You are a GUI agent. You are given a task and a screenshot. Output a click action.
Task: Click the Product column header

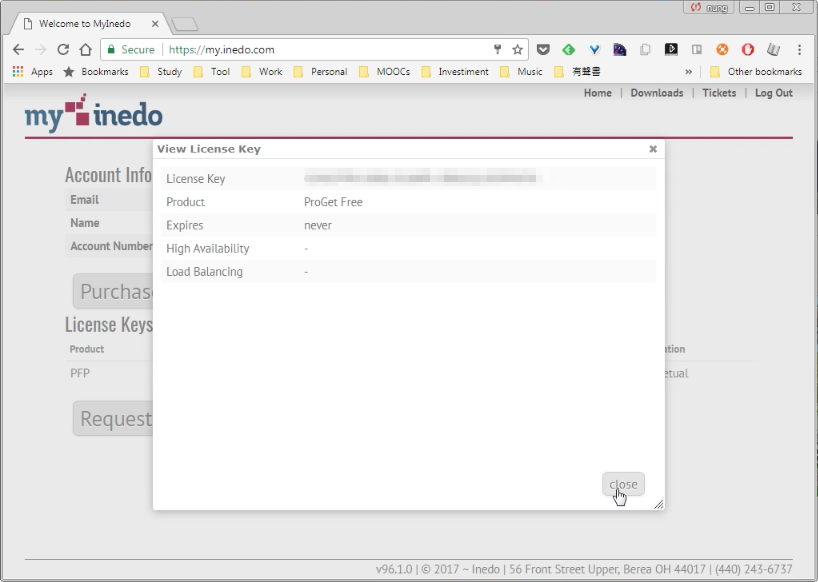pyautogui.click(x=87, y=349)
